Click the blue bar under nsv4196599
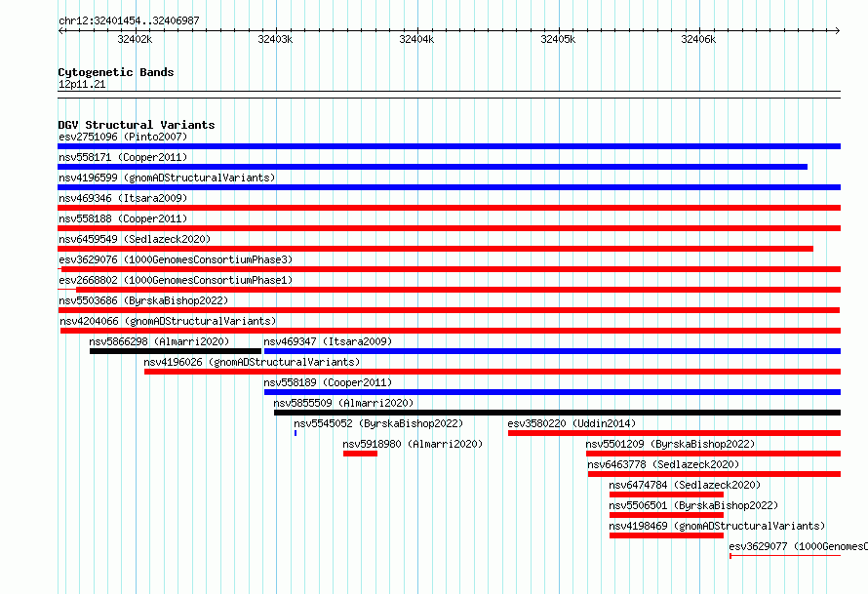 [449, 187]
